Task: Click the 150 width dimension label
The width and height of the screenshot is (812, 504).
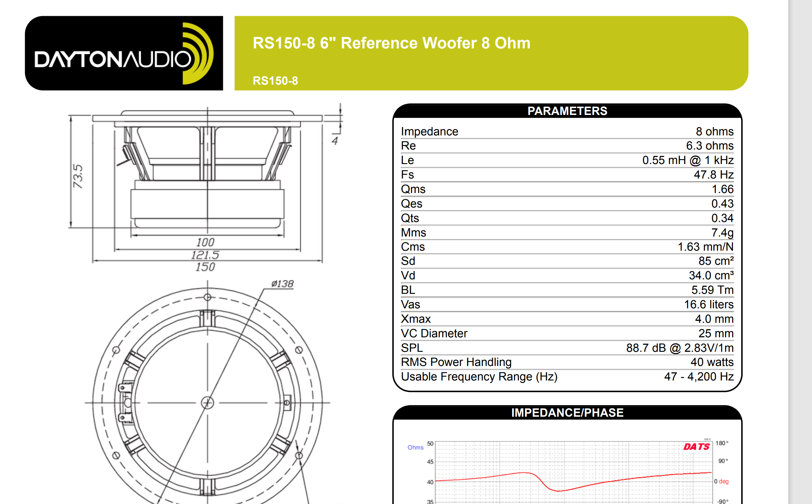Action: [x=205, y=267]
